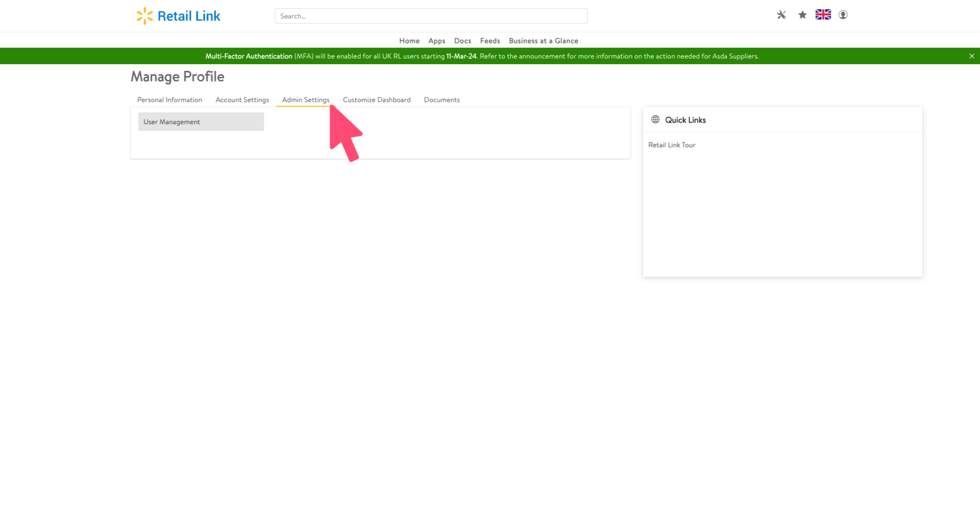Click the favorites star icon
The image size is (980, 506).
tap(802, 15)
